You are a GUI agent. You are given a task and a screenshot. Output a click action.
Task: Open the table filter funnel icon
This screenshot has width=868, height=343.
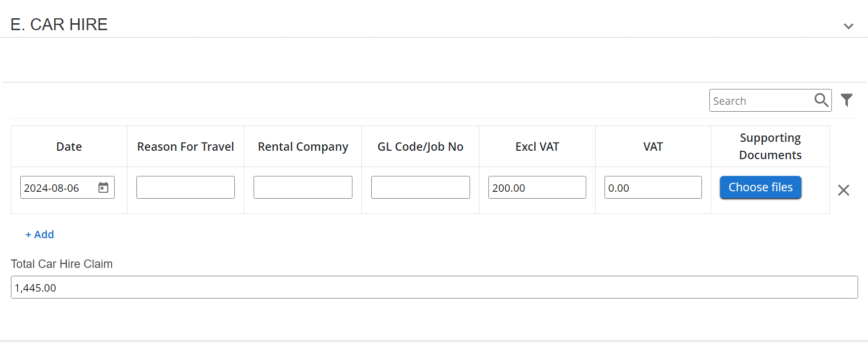pyautogui.click(x=847, y=100)
